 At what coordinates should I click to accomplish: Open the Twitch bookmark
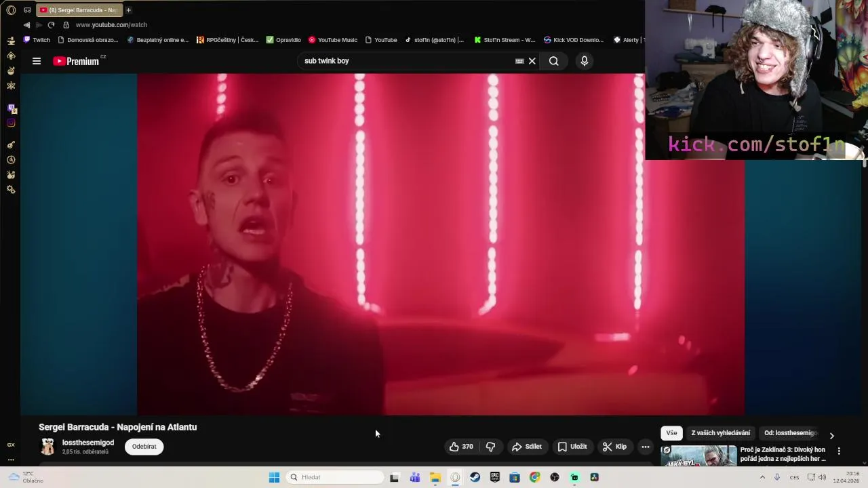pos(37,40)
